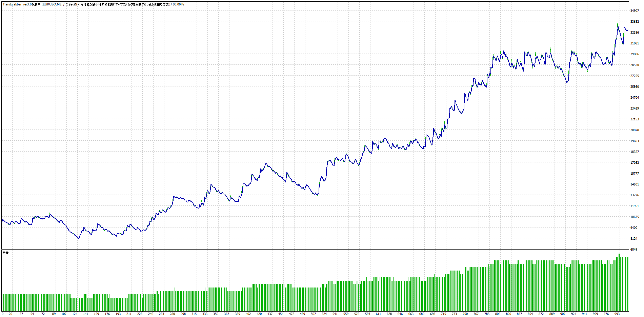Click the 29806 balance axis label
The height and width of the screenshot is (317, 644).
point(635,54)
